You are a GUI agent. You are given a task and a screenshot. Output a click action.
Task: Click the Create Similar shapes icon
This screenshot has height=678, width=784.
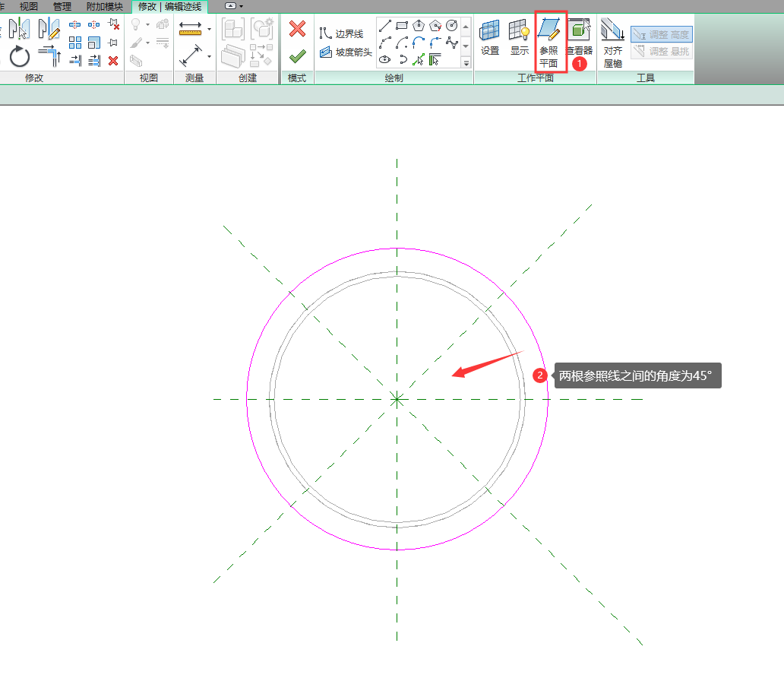point(261,55)
